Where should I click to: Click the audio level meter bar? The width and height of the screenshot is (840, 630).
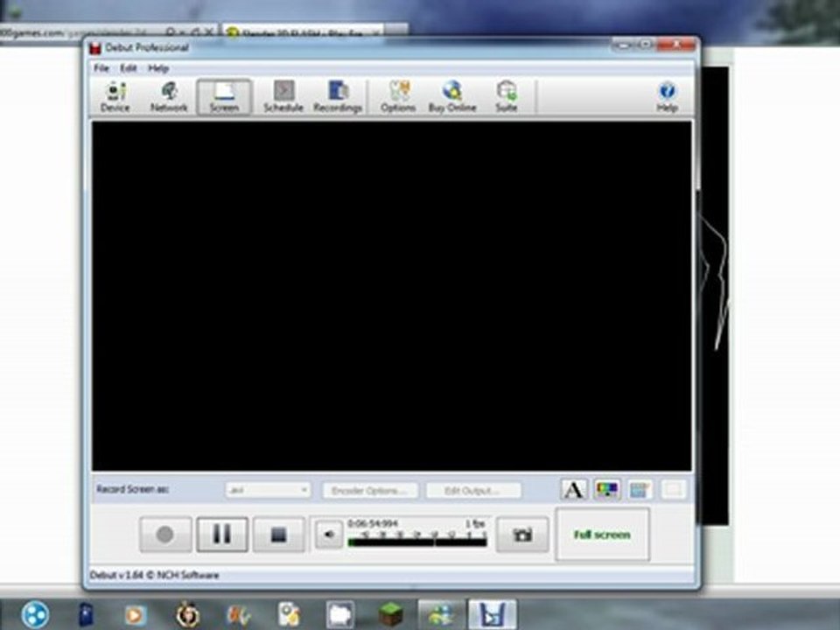pos(417,542)
